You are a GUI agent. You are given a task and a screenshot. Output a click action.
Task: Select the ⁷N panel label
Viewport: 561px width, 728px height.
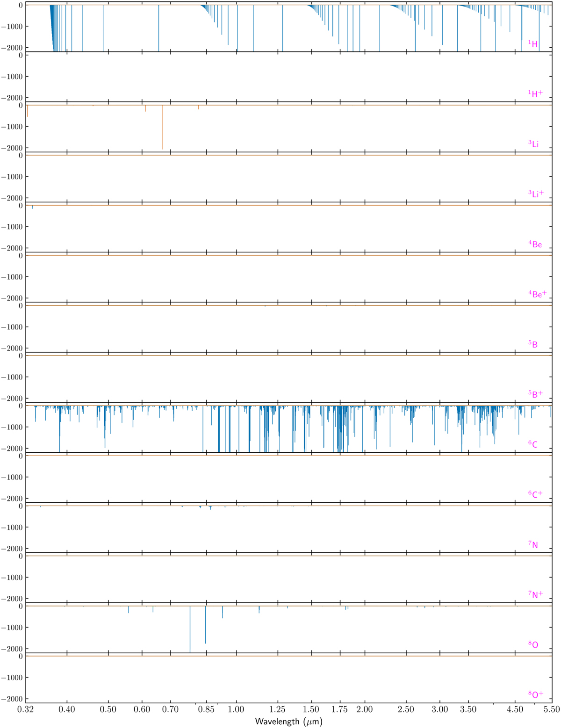coord(533,544)
